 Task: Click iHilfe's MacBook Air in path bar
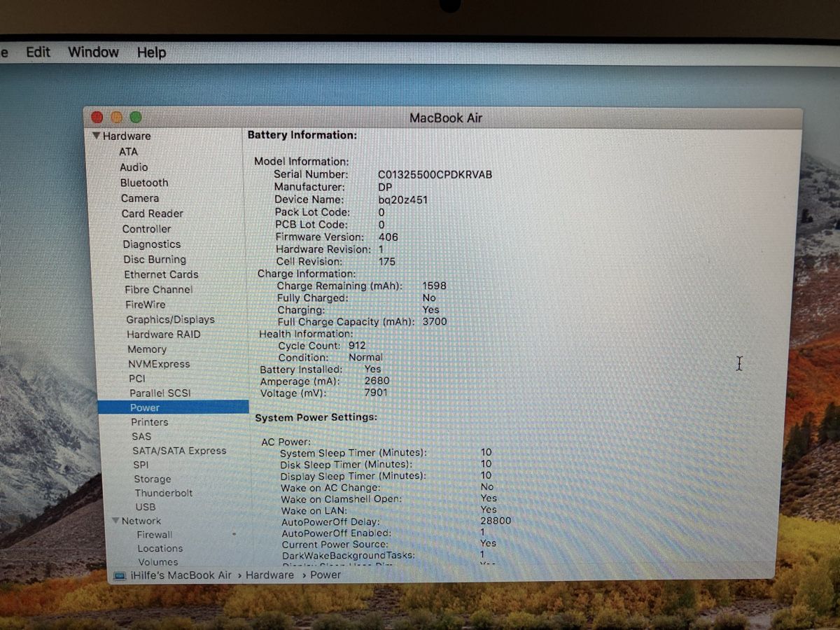point(181,575)
